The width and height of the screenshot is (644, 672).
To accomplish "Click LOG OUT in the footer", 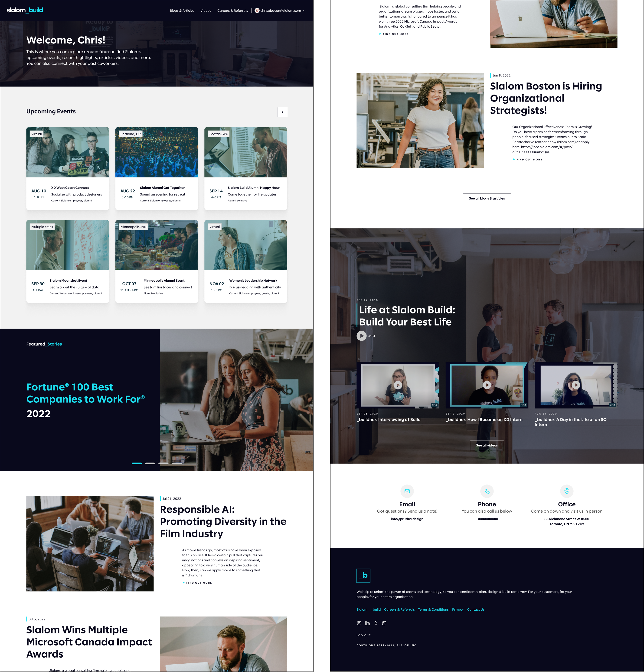I will (x=363, y=635).
